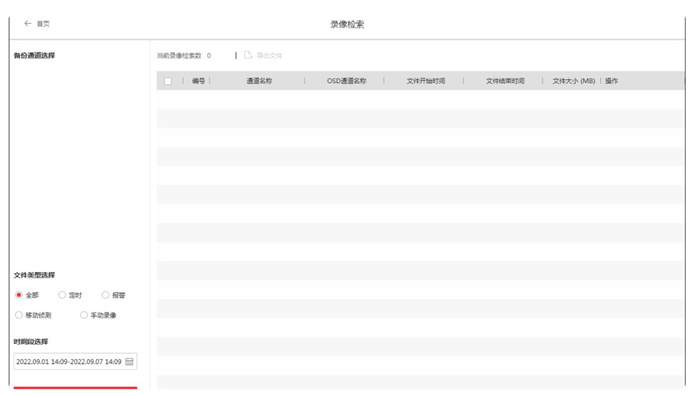Click the 导出文件 export file button
Screen dimensions: 690x396
pos(269,55)
